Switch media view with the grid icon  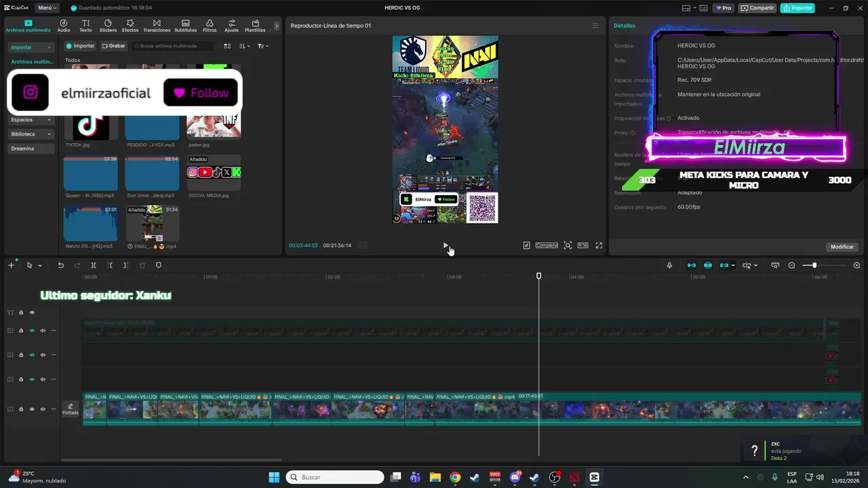pyautogui.click(x=227, y=46)
